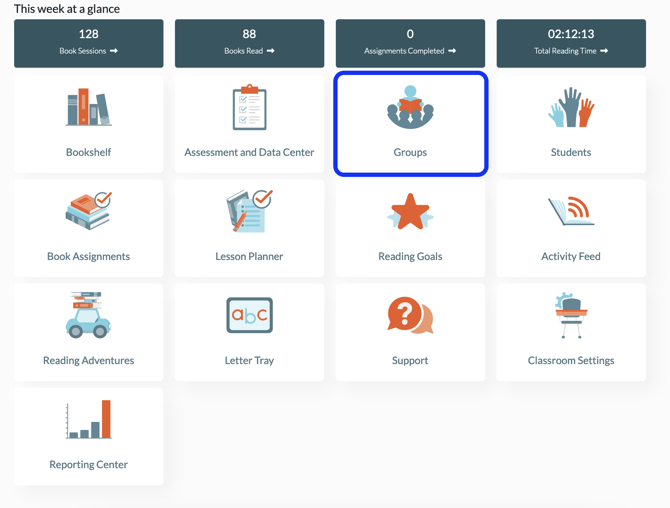Click the Support question mark icon
The height and width of the screenshot is (508, 670).
pyautogui.click(x=410, y=316)
